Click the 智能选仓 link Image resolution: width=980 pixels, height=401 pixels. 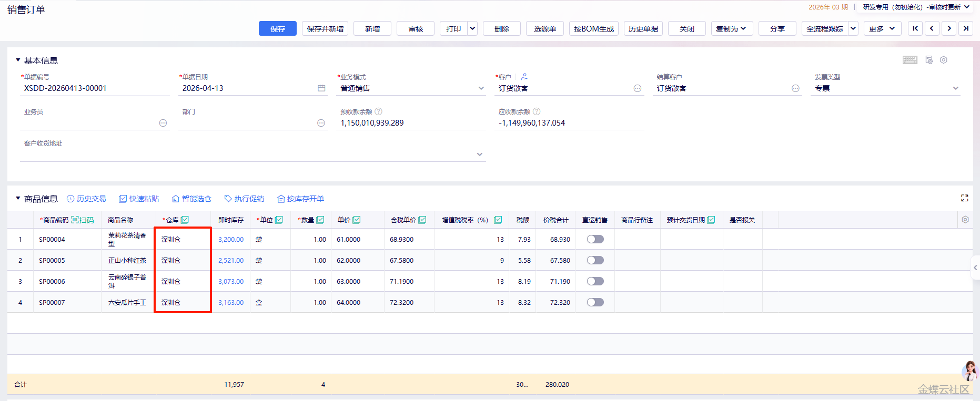[191, 199]
